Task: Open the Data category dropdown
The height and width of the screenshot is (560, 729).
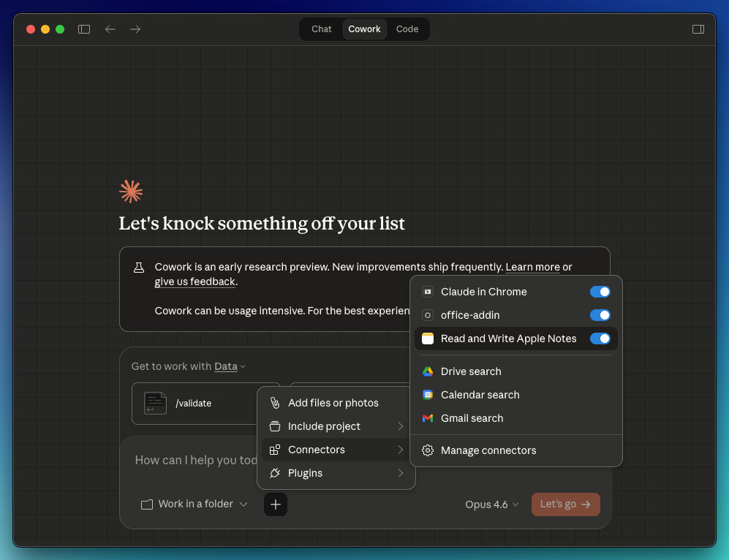Action: (x=230, y=366)
